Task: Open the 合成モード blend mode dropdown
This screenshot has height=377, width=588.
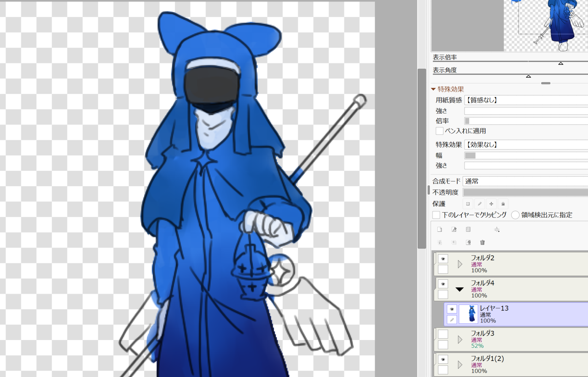Action: coord(525,181)
